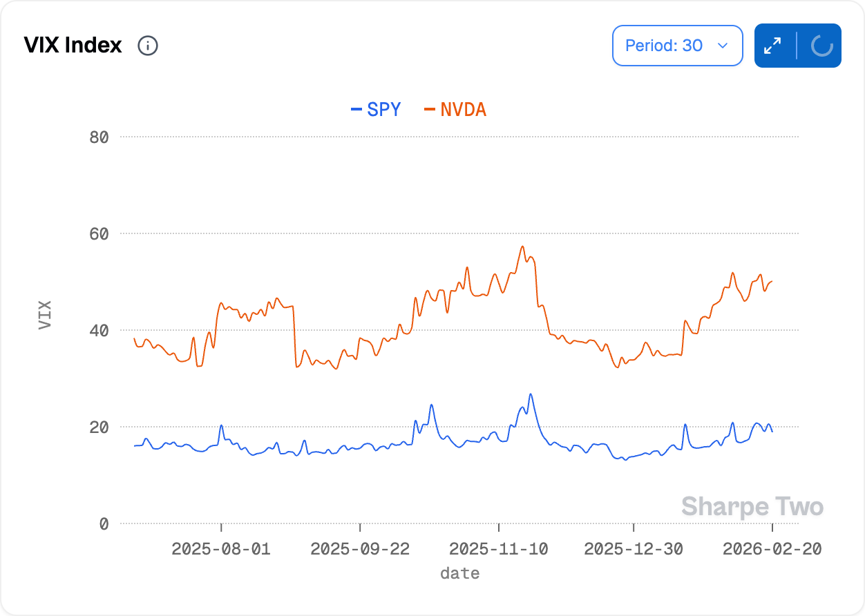Image resolution: width=865 pixels, height=616 pixels.
Task: Click the chevron arrow in Period selector
Action: (x=723, y=46)
